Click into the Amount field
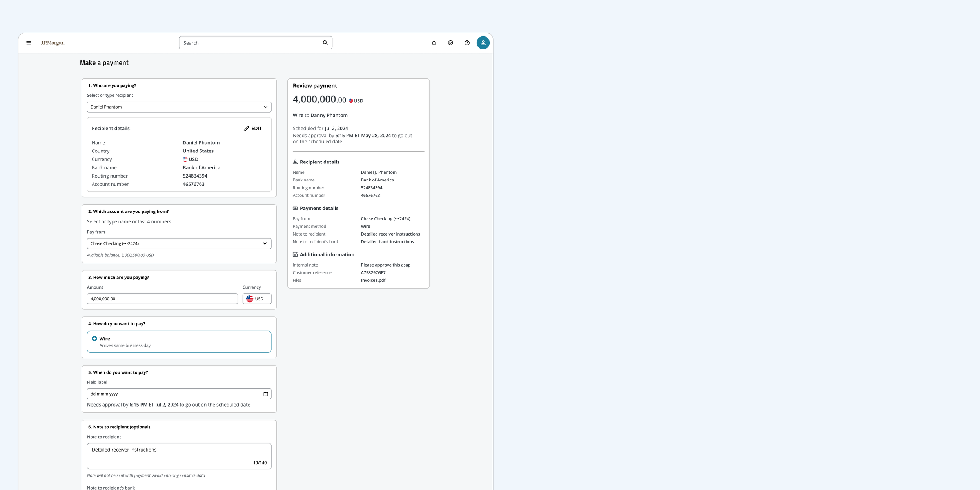The image size is (980, 490). point(162,299)
